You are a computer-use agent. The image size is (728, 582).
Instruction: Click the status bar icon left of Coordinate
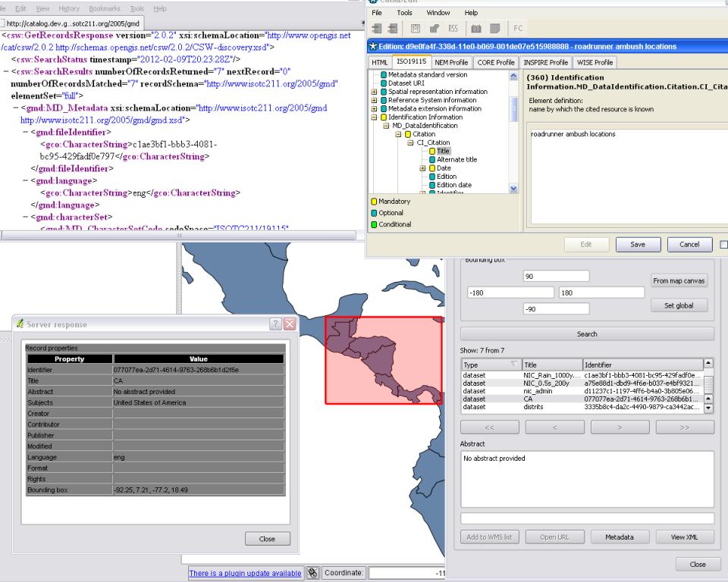[x=313, y=573]
